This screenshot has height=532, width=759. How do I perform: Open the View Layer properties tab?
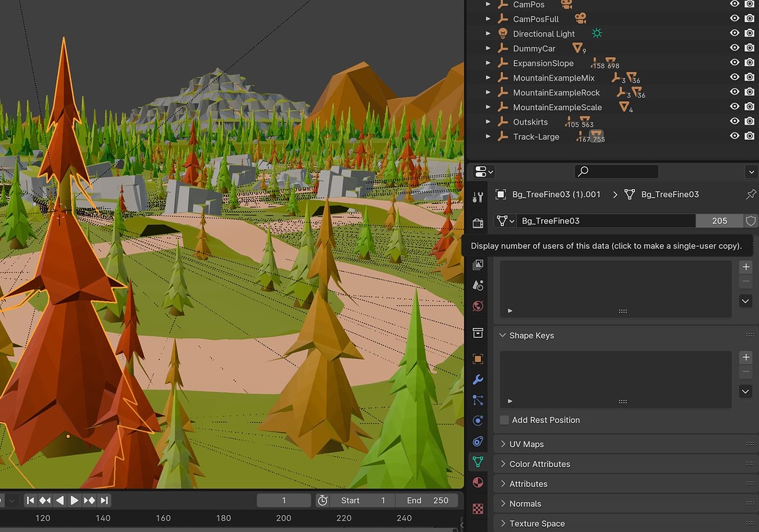click(x=477, y=265)
